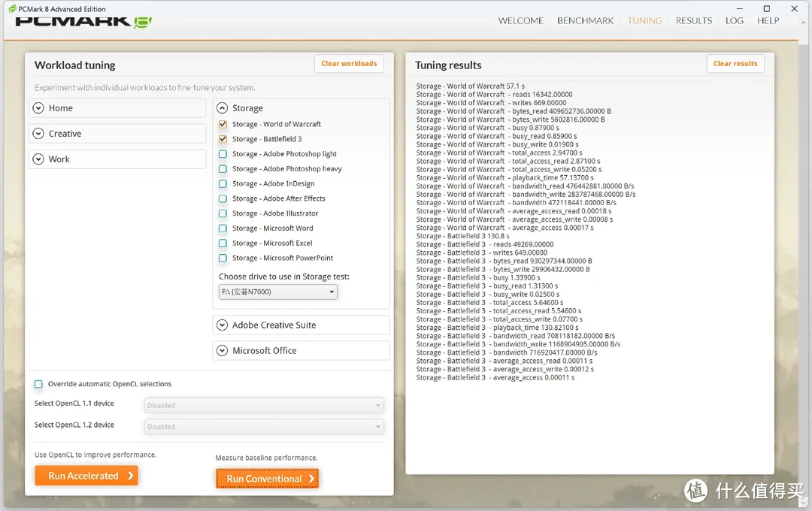Screen dimensions: 812x511
Task: Click the PCMark 8 logo
Action: 83,22
